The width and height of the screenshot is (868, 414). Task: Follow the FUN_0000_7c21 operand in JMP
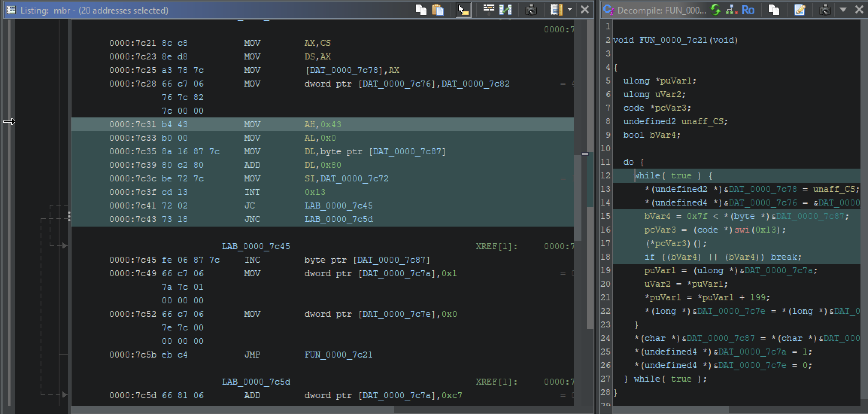point(338,355)
